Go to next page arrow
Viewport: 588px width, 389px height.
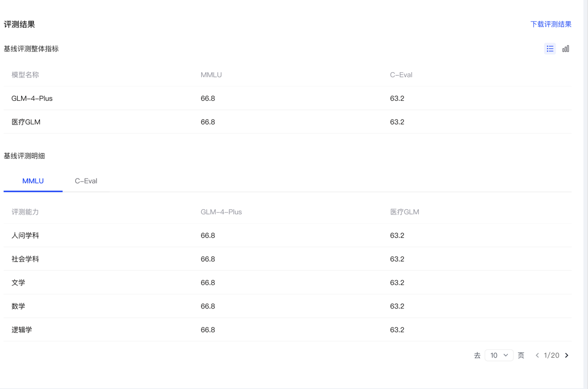(567, 355)
